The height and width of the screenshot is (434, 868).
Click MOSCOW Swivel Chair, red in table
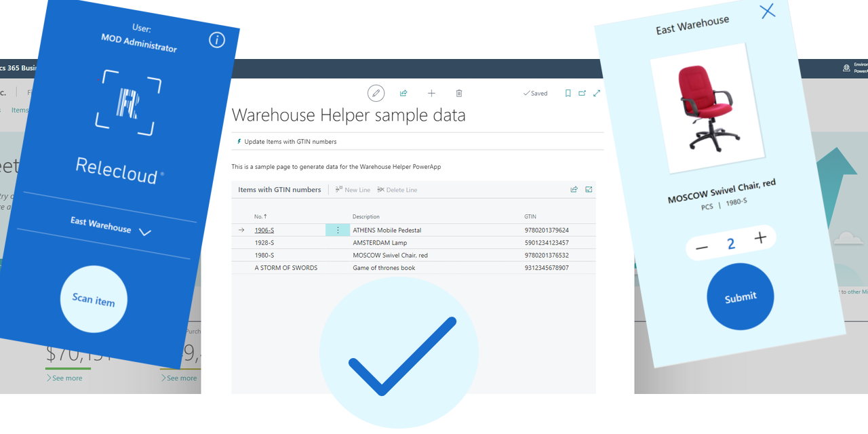coord(391,255)
